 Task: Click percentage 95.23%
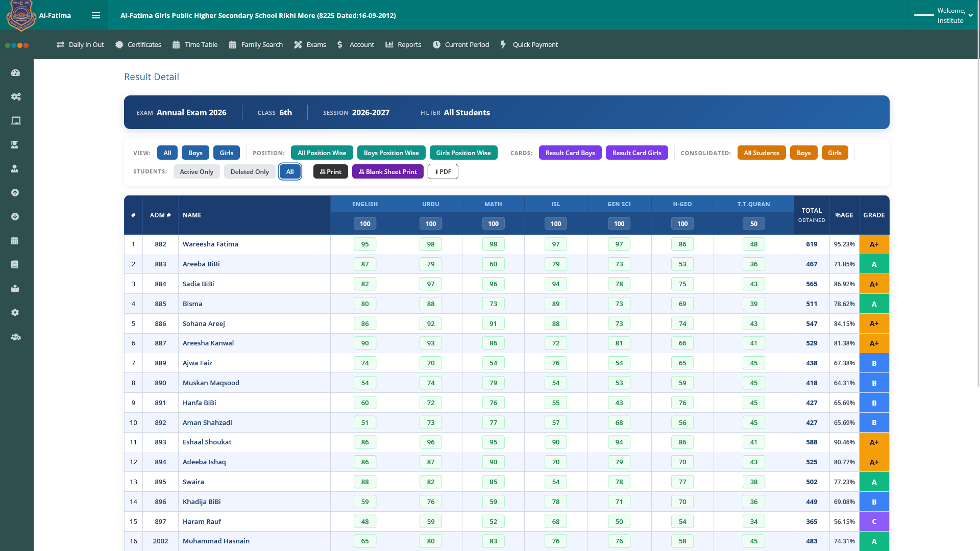tap(844, 244)
